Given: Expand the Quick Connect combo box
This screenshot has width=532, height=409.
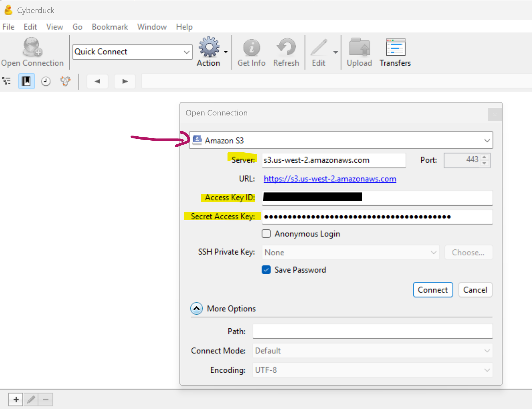Looking at the screenshot, I should [187, 52].
